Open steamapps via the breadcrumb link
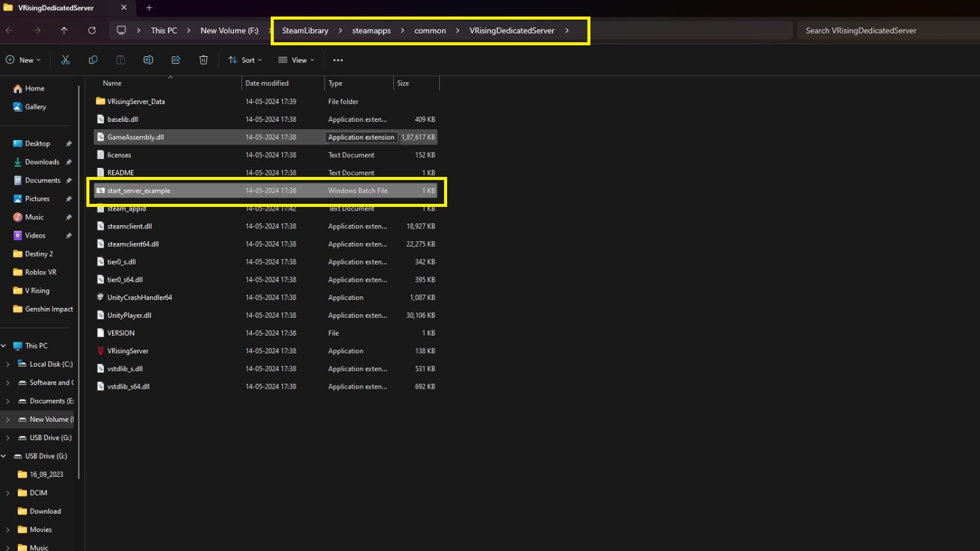Image resolution: width=980 pixels, height=551 pixels. (371, 30)
